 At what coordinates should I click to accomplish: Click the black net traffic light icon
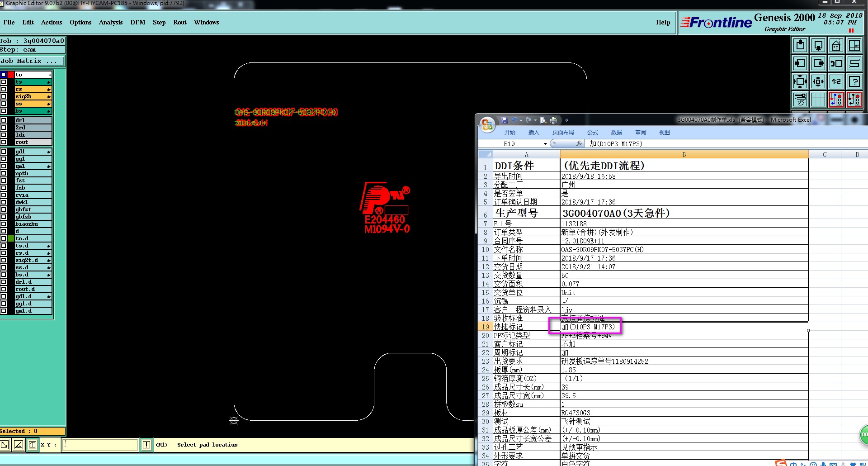(854, 100)
